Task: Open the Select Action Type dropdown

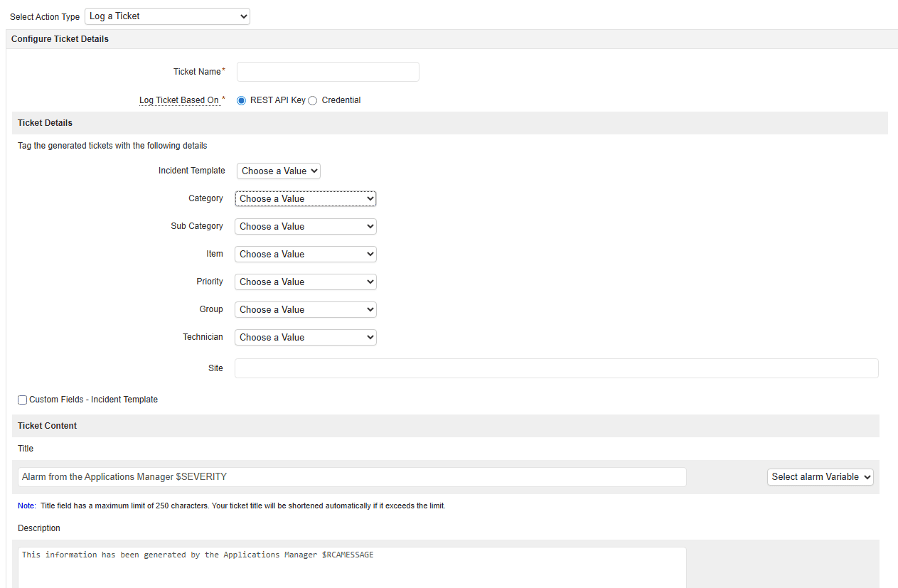Action: (x=166, y=16)
